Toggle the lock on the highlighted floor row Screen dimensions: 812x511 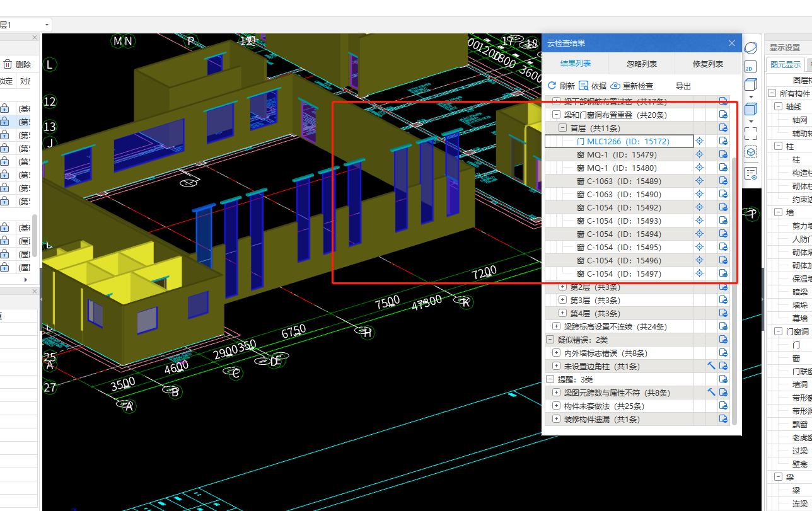pos(5,122)
